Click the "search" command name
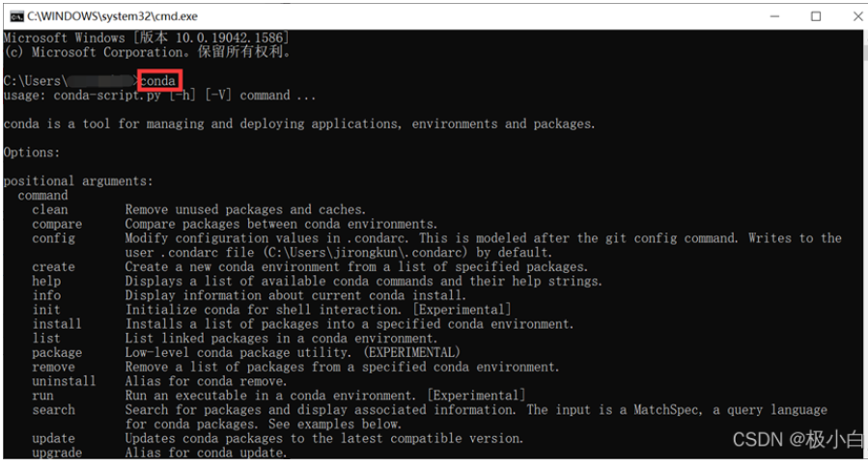This screenshot has width=868, height=467. tap(53, 410)
